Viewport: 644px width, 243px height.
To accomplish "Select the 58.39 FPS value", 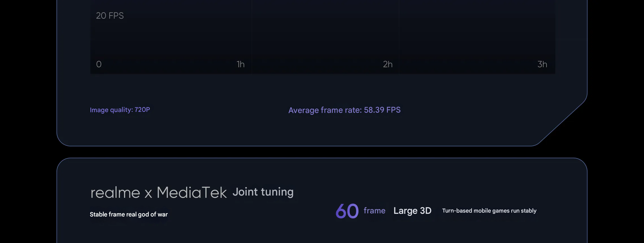I will [382, 110].
